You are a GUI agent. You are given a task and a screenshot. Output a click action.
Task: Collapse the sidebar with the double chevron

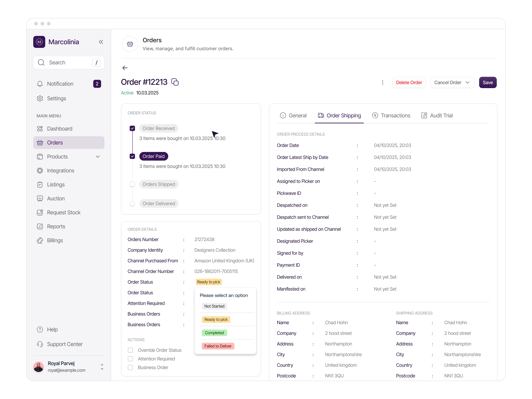click(x=101, y=42)
